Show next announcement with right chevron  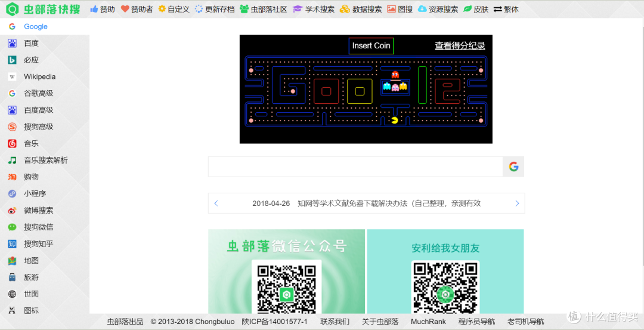tap(517, 203)
